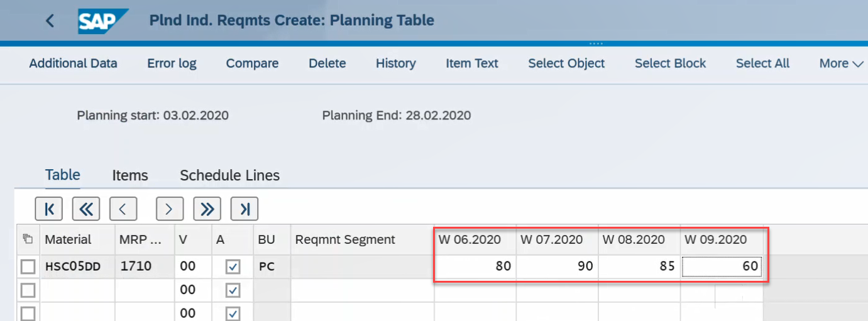Click the Additional Data button
This screenshot has width=868, height=321.
(x=73, y=63)
